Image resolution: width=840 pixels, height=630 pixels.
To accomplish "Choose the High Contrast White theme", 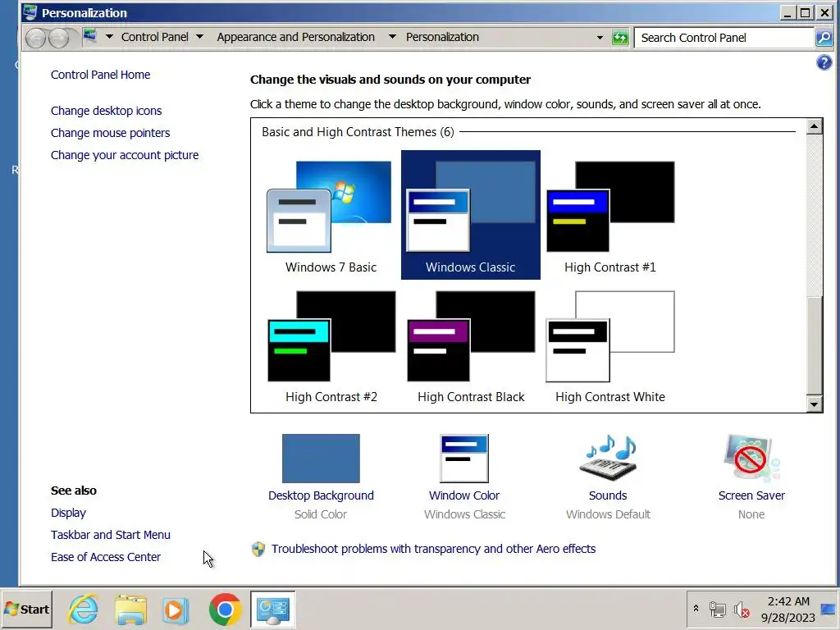I will coord(610,345).
